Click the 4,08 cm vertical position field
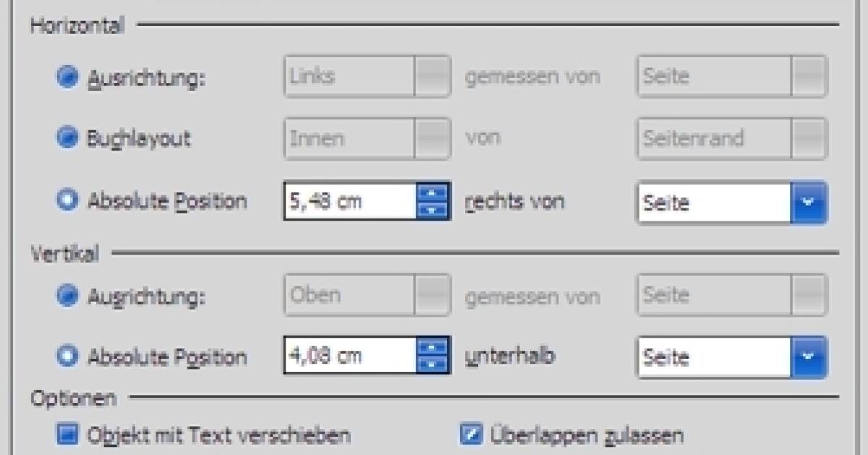Viewport: 868px width, 455px height. (350, 356)
